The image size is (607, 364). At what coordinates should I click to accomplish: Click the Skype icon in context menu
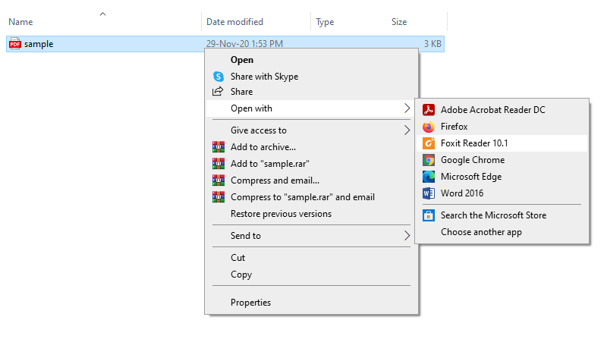[x=219, y=76]
